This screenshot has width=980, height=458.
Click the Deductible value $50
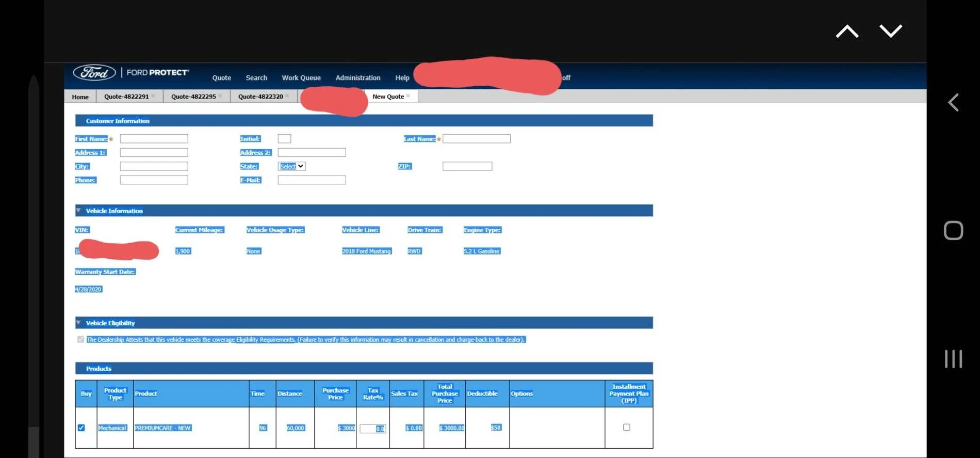click(x=496, y=428)
